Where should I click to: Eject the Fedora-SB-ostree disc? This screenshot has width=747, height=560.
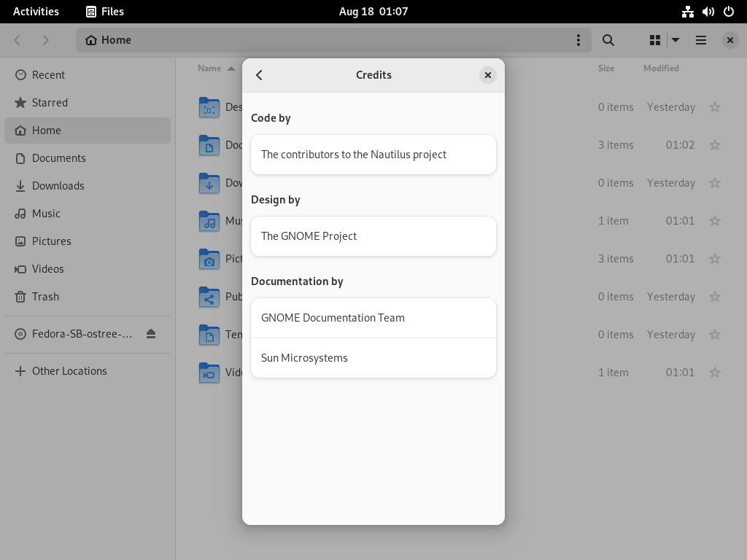coord(151,334)
